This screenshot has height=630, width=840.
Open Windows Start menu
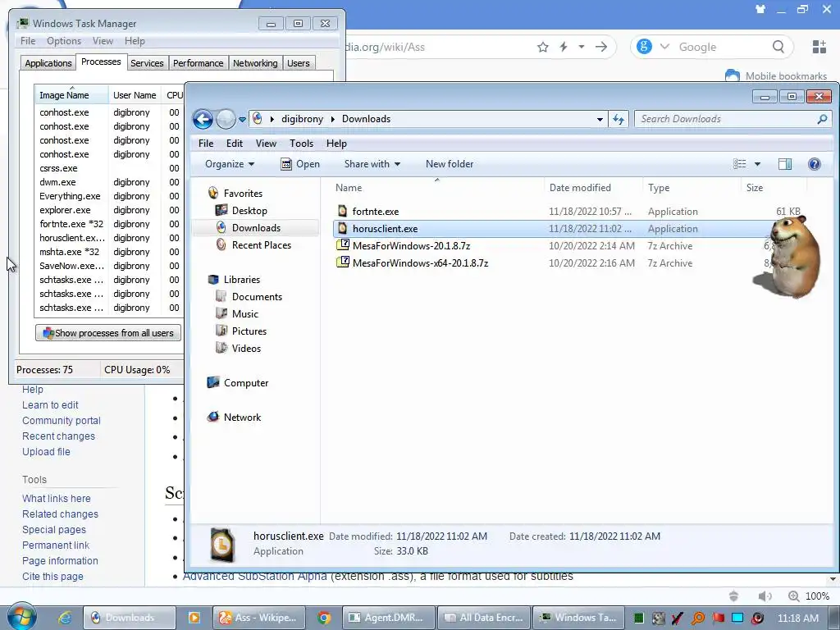tap(22, 617)
